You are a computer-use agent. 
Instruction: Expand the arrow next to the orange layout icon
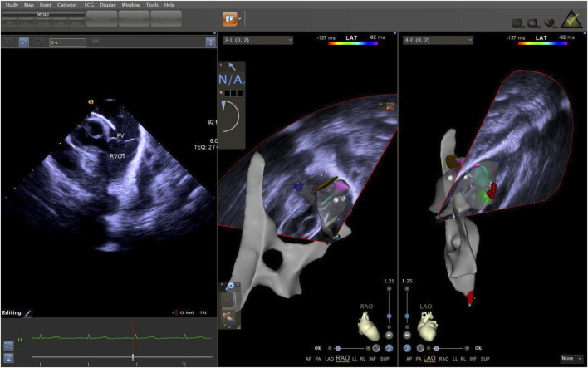[x=240, y=19]
